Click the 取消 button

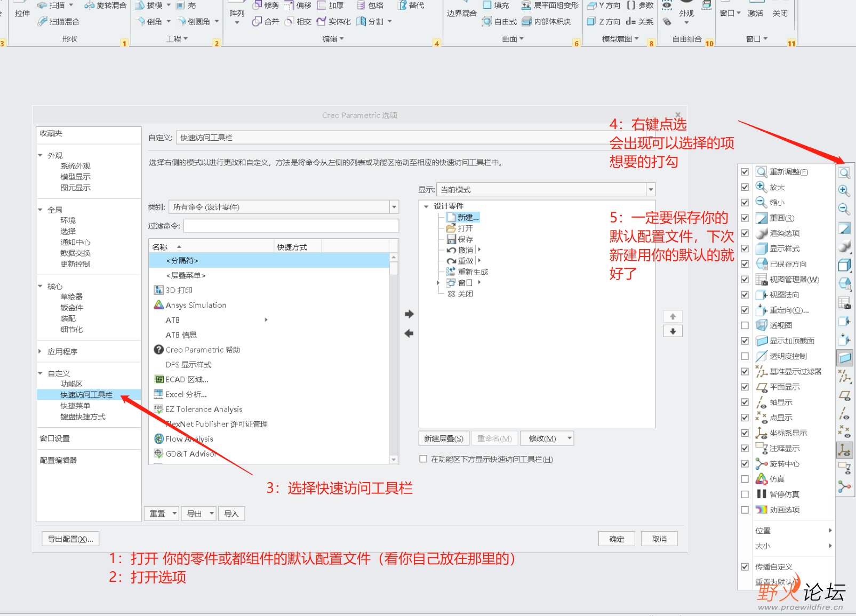(x=659, y=539)
